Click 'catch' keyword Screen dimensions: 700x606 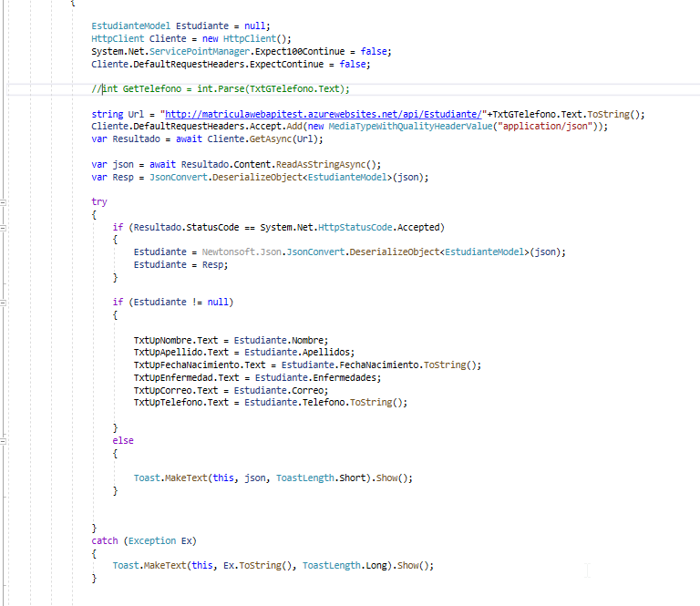coord(105,541)
